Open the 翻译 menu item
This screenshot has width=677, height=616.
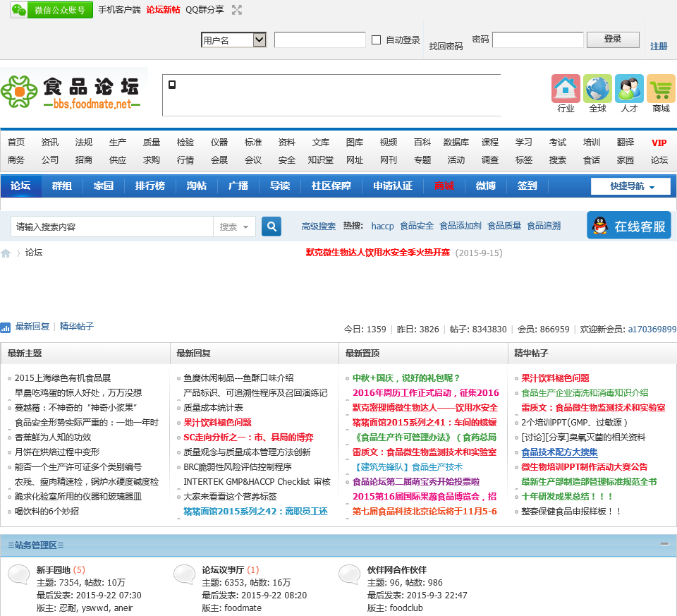(x=626, y=143)
